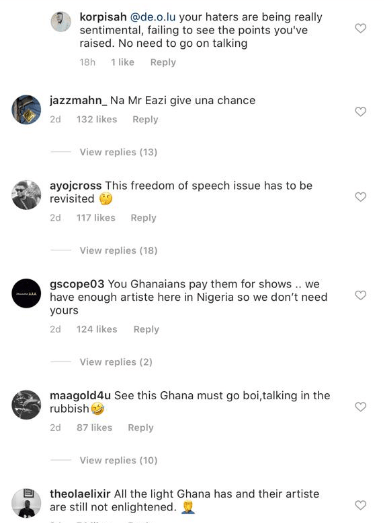
Task: Open korpisah's profile picture
Action: pyautogui.click(x=61, y=22)
